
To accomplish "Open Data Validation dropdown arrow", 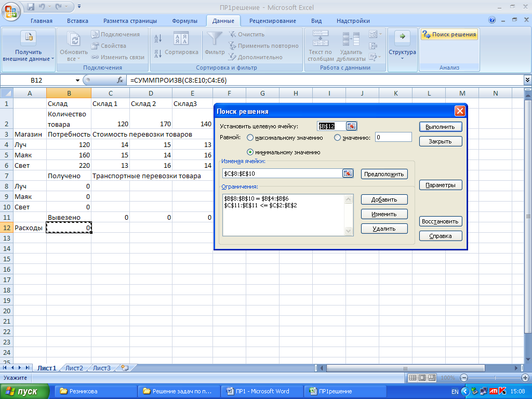I will pyautogui.click(x=380, y=34).
